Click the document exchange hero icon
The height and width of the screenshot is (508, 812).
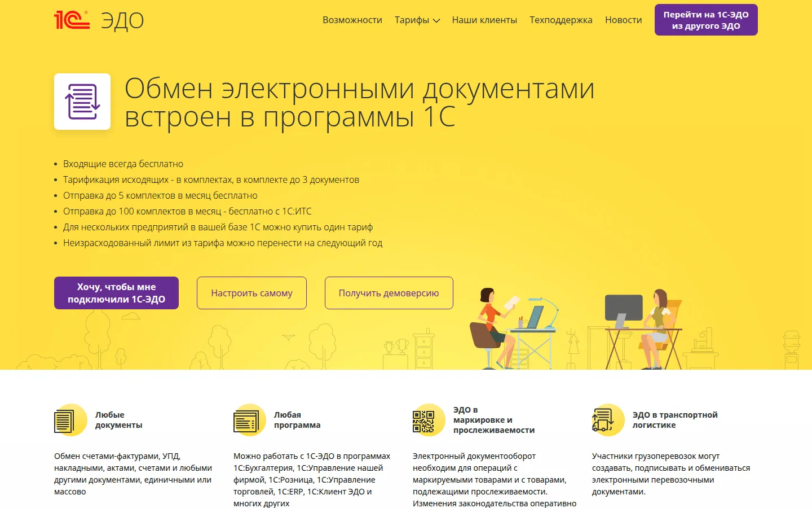pyautogui.click(x=82, y=102)
